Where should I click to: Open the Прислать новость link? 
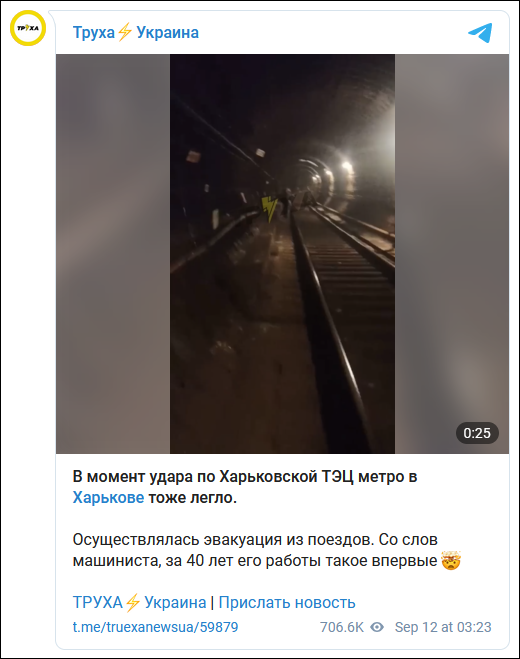pyautogui.click(x=287, y=602)
